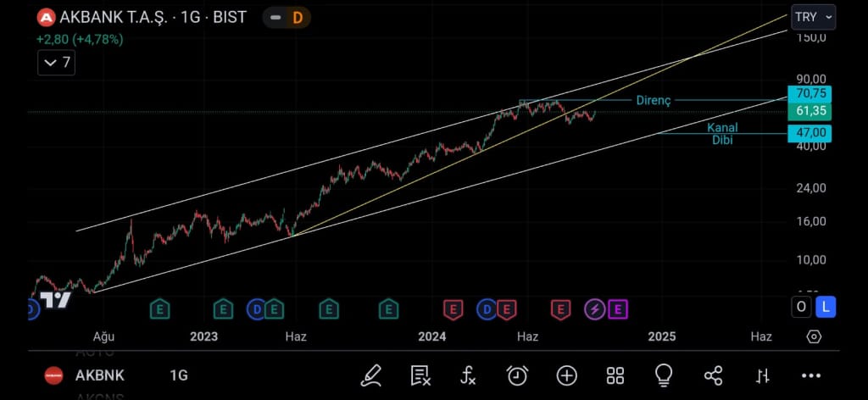868x400 pixels.
Task: Open symbol search via the AKBNK button
Action: point(100,375)
